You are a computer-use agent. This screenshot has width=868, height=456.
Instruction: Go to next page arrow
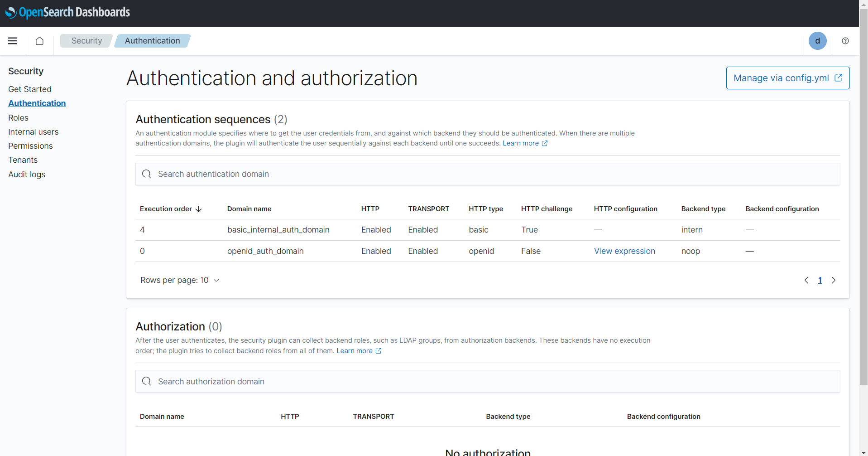833,280
